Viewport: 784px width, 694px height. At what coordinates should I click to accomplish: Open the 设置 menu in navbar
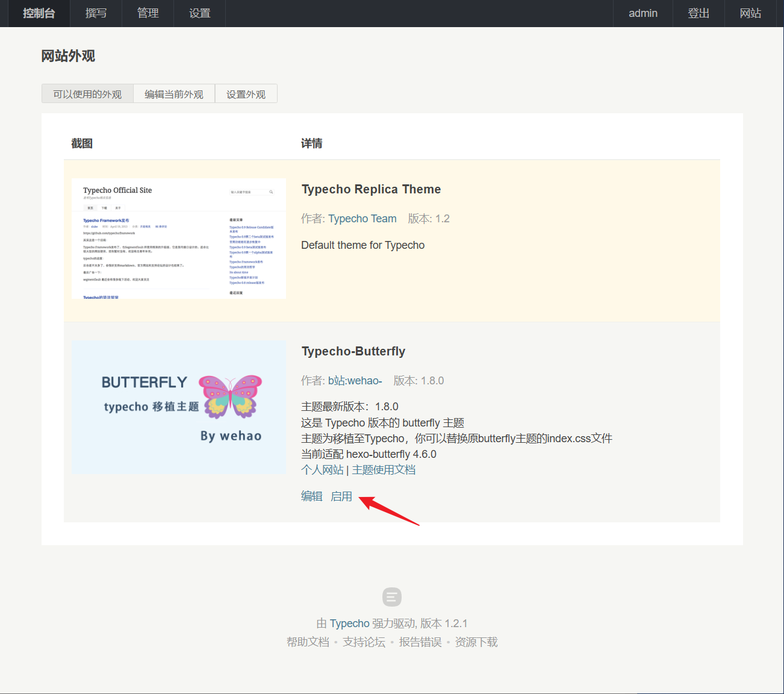click(199, 13)
